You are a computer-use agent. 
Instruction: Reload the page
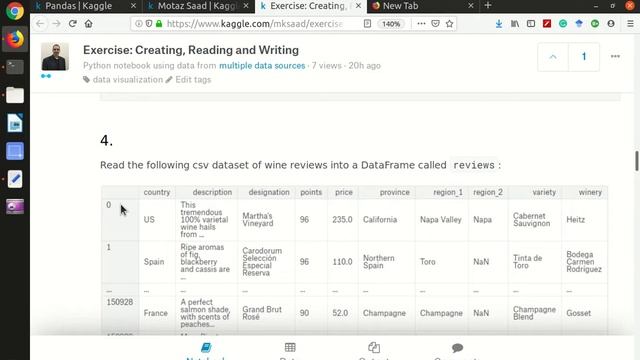coord(73,24)
